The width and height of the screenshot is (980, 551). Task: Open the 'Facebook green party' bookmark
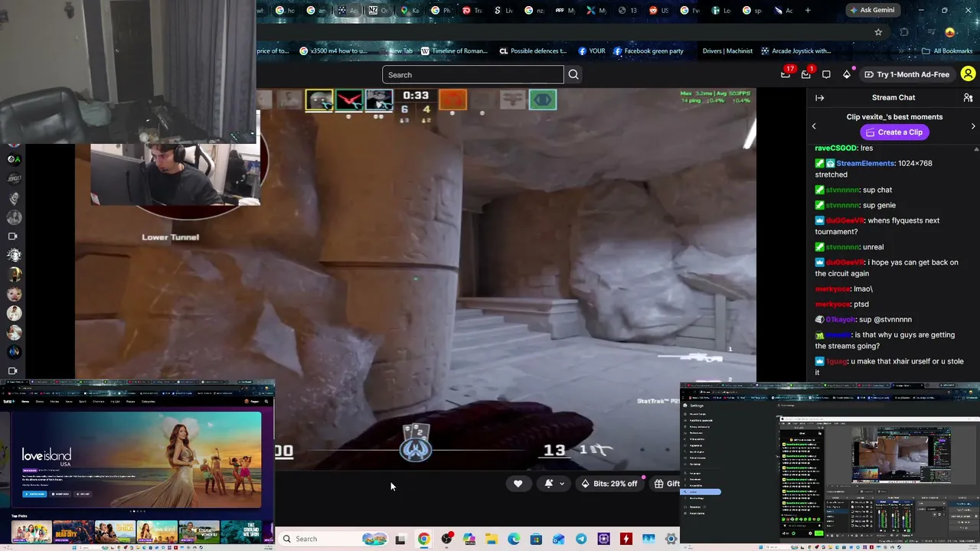[x=648, y=51]
